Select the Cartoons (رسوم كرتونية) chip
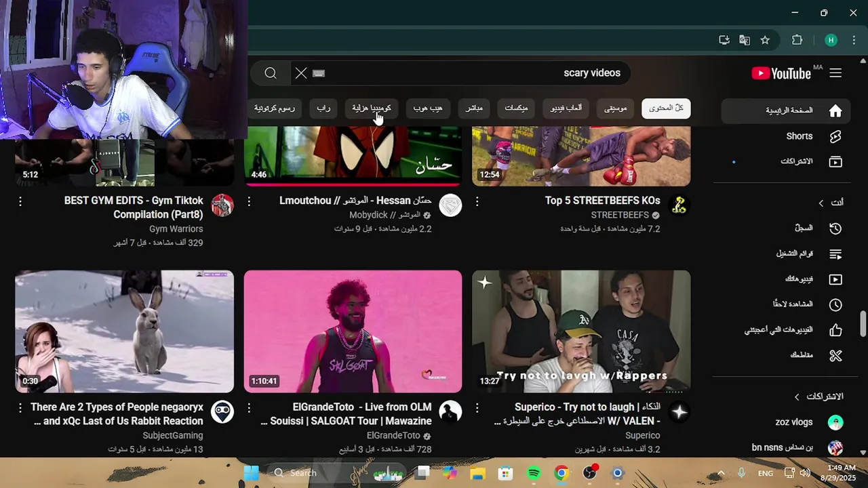This screenshot has height=488, width=868. [x=275, y=108]
